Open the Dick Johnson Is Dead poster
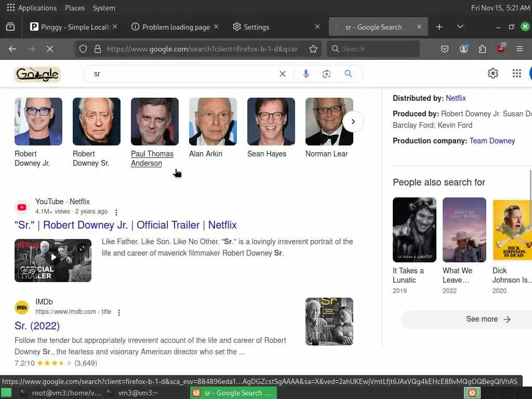 coord(512,230)
